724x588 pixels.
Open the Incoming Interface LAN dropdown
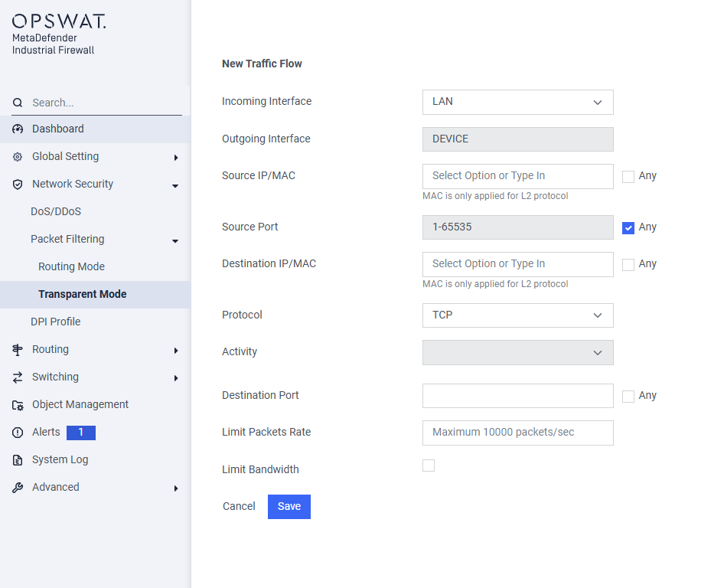coord(517,102)
